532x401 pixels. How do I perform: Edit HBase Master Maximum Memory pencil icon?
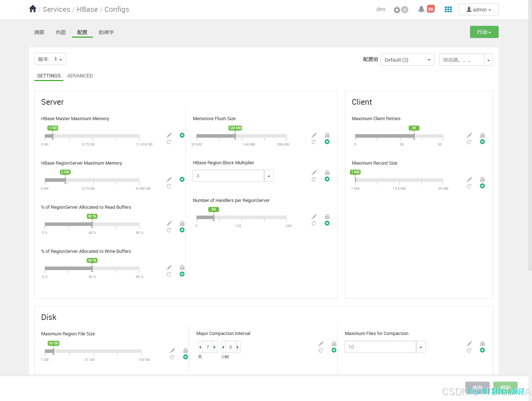pyautogui.click(x=169, y=135)
